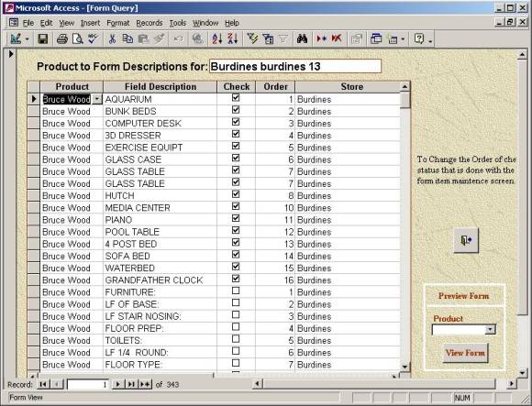Click the horizontal scrollbar right arrow
532x406 pixels.
click(511, 384)
